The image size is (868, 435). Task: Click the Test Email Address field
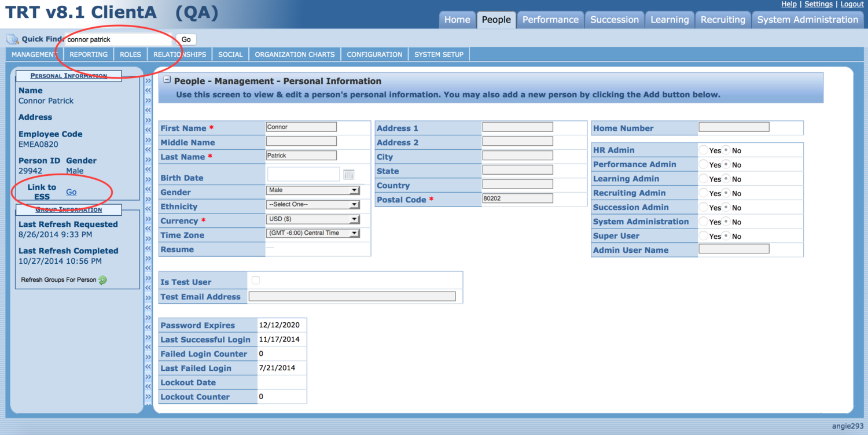352,296
